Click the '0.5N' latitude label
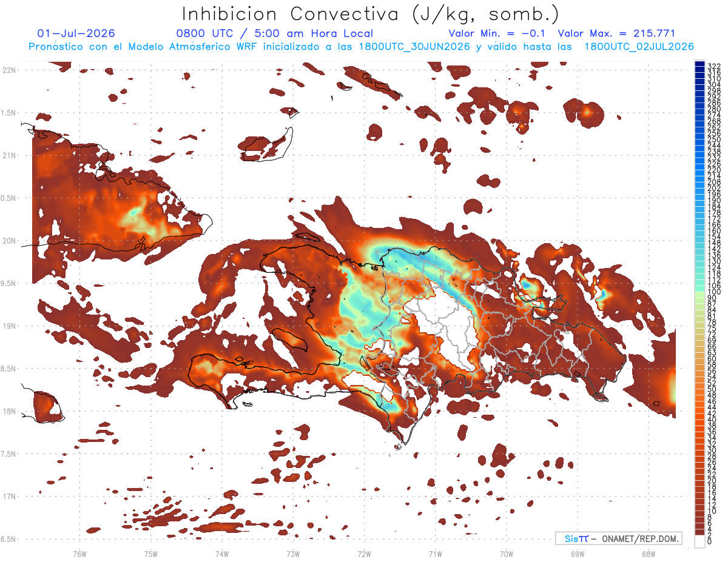728x562 pixels. [x=8, y=198]
